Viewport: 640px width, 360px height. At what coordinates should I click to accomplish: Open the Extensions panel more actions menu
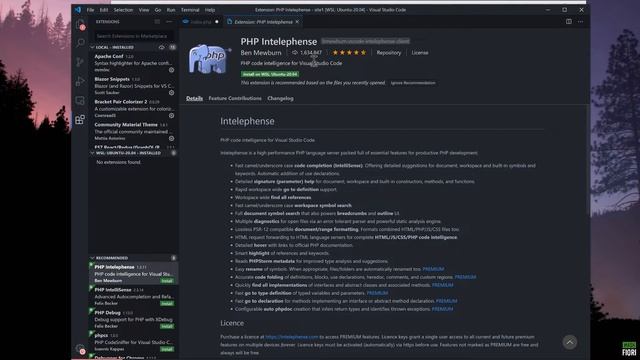click(x=169, y=22)
